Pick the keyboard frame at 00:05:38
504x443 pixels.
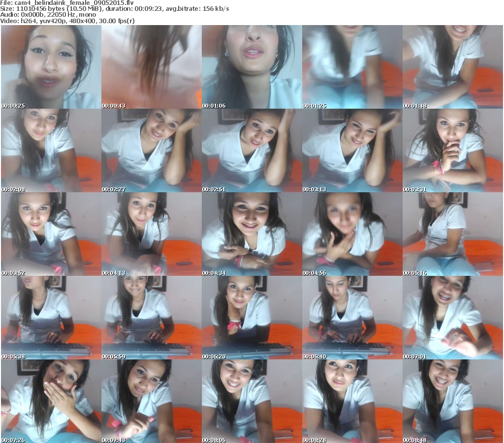coord(51,318)
